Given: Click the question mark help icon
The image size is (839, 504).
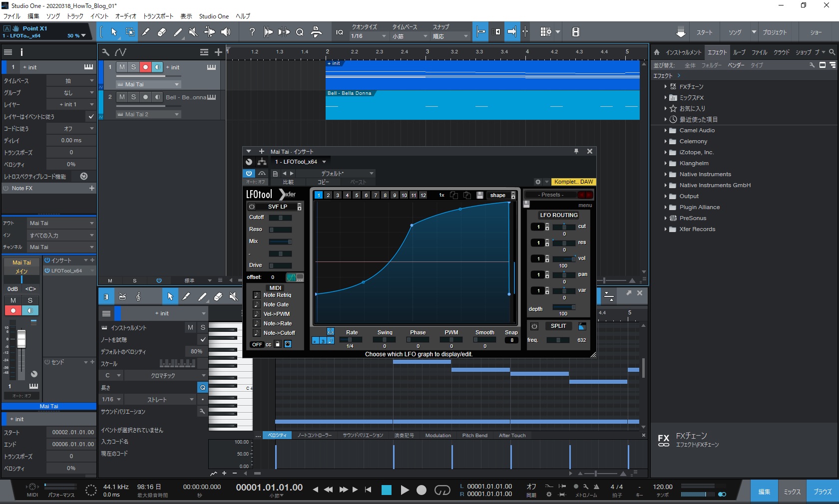Looking at the screenshot, I should pyautogui.click(x=252, y=32).
